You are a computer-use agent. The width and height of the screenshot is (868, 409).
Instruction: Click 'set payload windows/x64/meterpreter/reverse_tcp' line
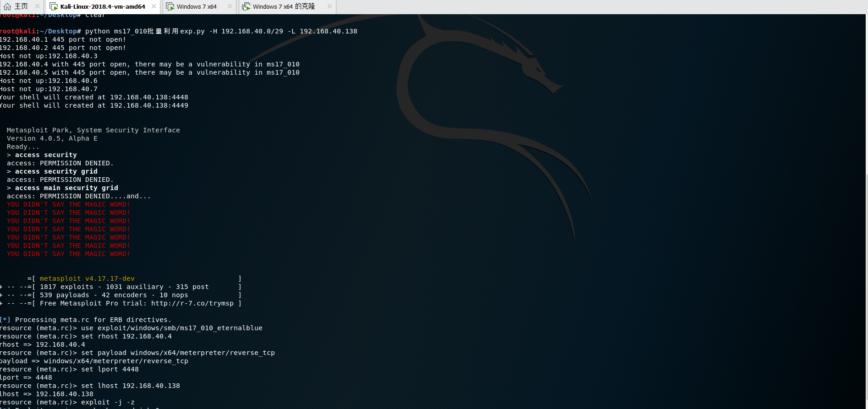click(x=137, y=353)
